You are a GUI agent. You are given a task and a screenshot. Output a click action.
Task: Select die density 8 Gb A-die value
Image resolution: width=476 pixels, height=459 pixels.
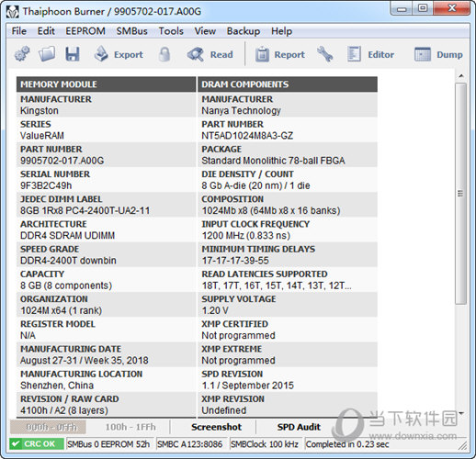click(x=255, y=185)
